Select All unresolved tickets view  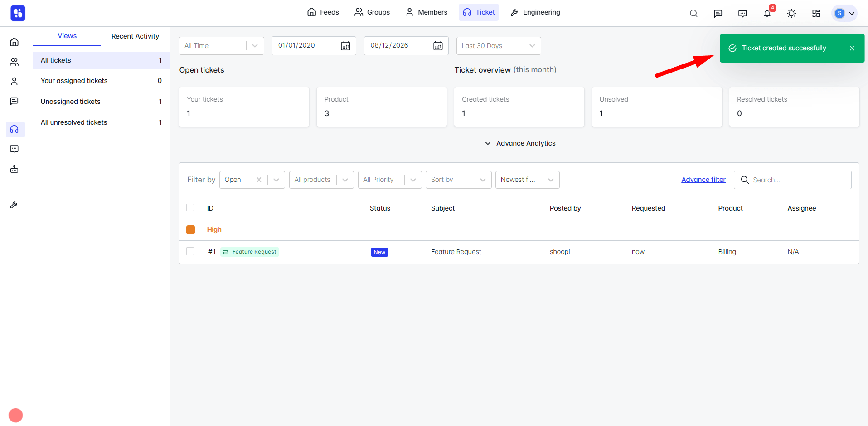click(x=101, y=122)
